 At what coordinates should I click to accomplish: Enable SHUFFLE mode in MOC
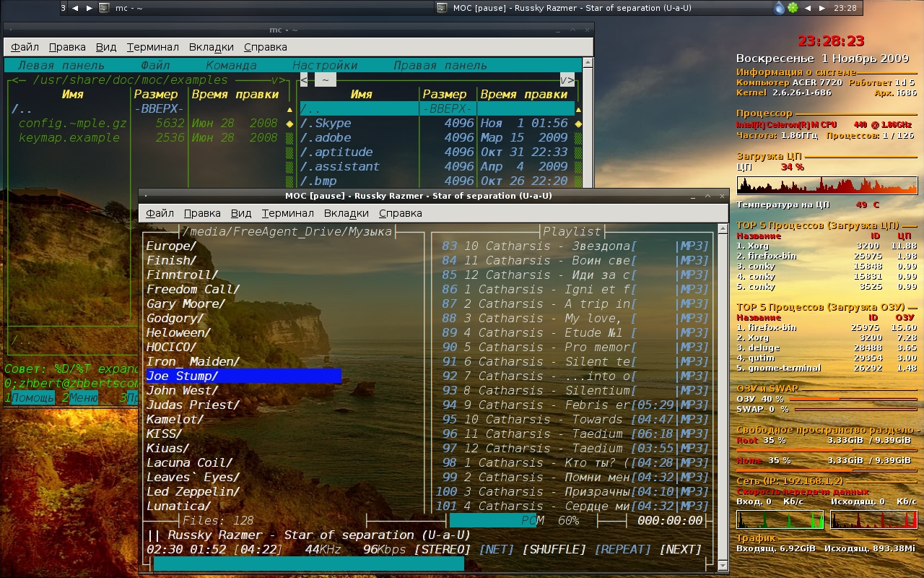[554, 550]
